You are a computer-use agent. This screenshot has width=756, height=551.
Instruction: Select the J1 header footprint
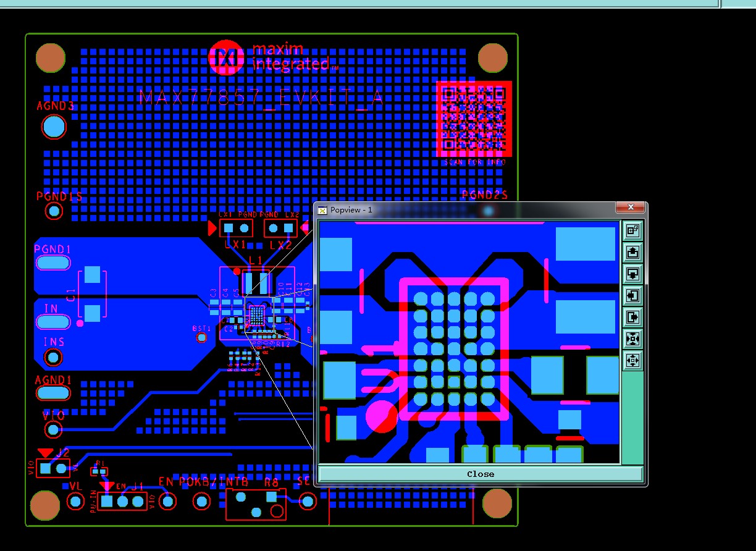(x=122, y=502)
